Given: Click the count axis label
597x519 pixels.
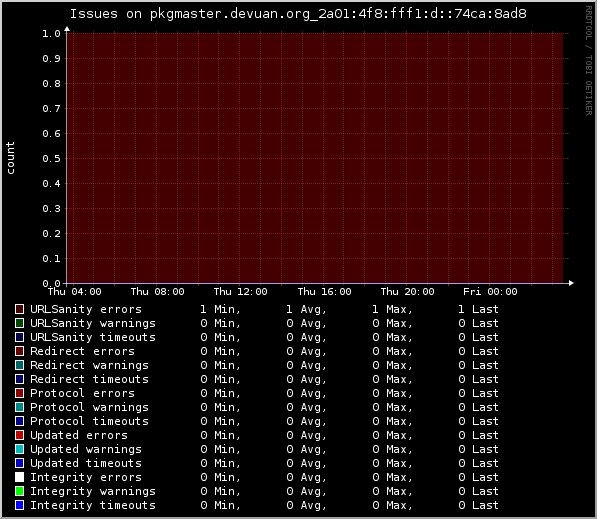Looking at the screenshot, I should tap(10, 158).
